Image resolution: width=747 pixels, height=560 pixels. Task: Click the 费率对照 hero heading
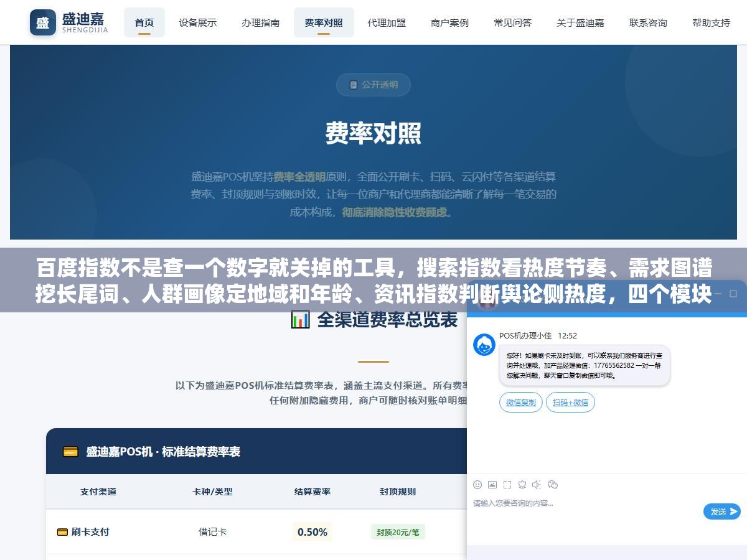coord(374,133)
